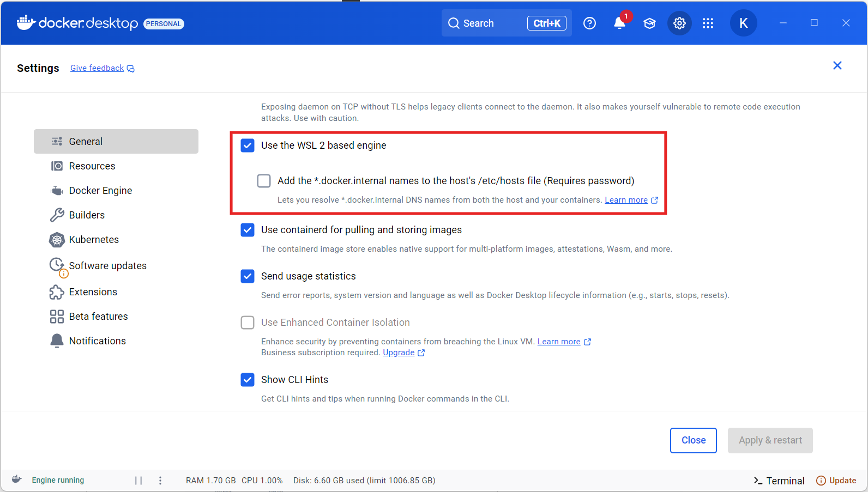Open the K user account avatar
868x492 pixels.
[744, 23]
